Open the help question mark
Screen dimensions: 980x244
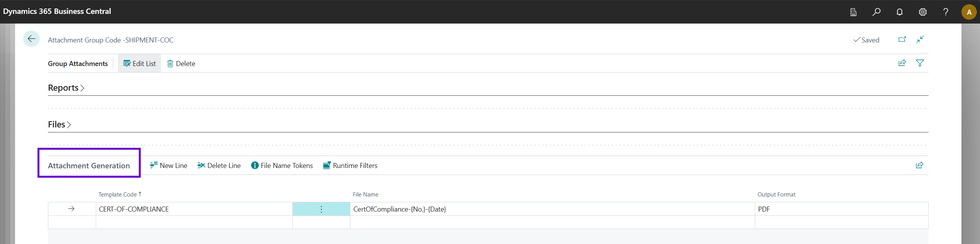pos(946,12)
